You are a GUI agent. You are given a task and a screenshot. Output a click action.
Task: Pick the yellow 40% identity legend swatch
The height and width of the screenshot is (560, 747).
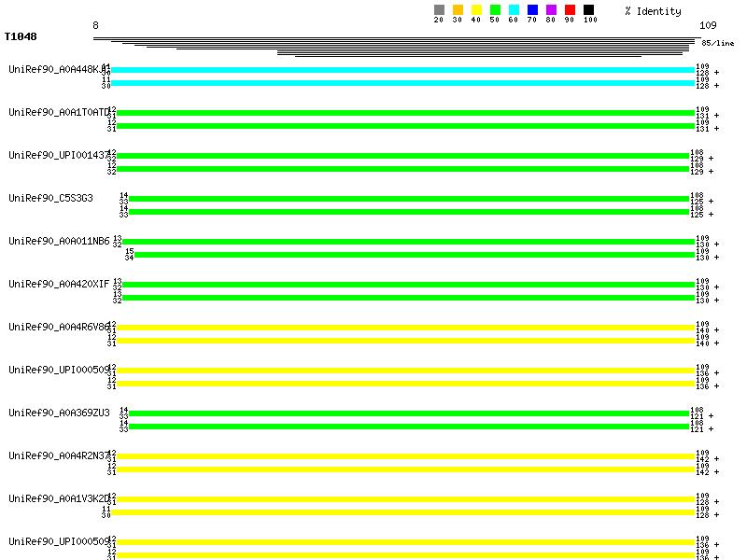tap(476, 10)
